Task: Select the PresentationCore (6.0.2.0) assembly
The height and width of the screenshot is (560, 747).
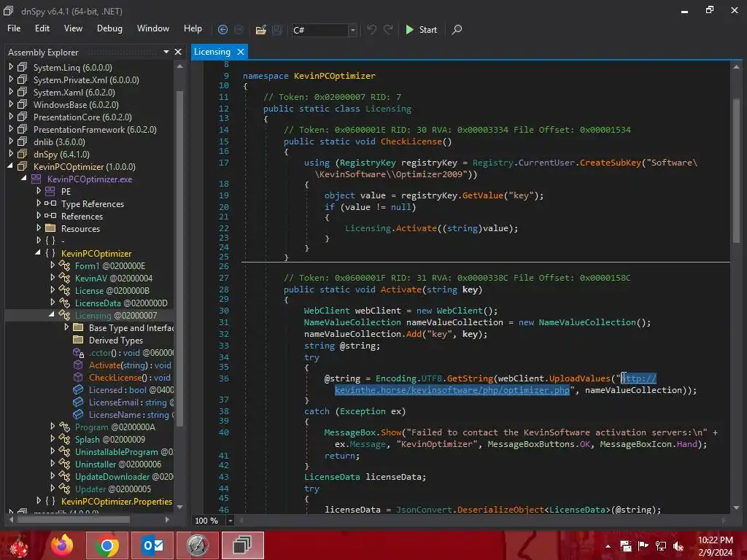Action: point(82,117)
